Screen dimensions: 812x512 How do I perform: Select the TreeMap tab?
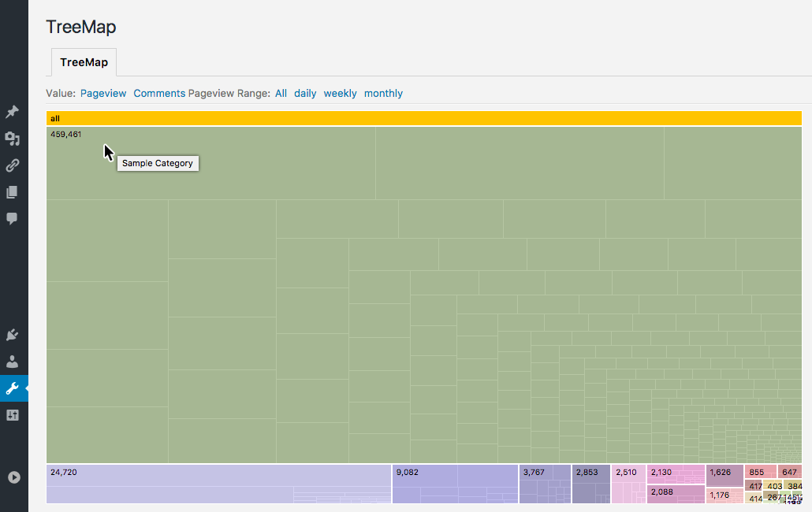pos(84,62)
